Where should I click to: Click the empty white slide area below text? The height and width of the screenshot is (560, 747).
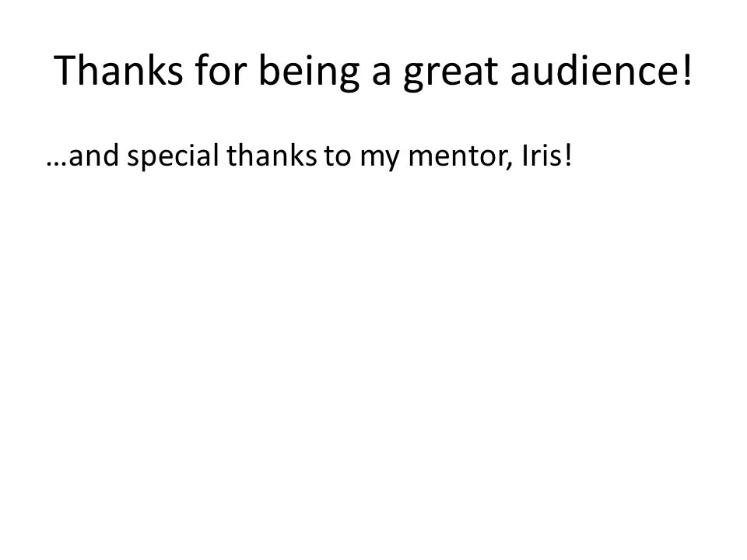tap(373, 362)
